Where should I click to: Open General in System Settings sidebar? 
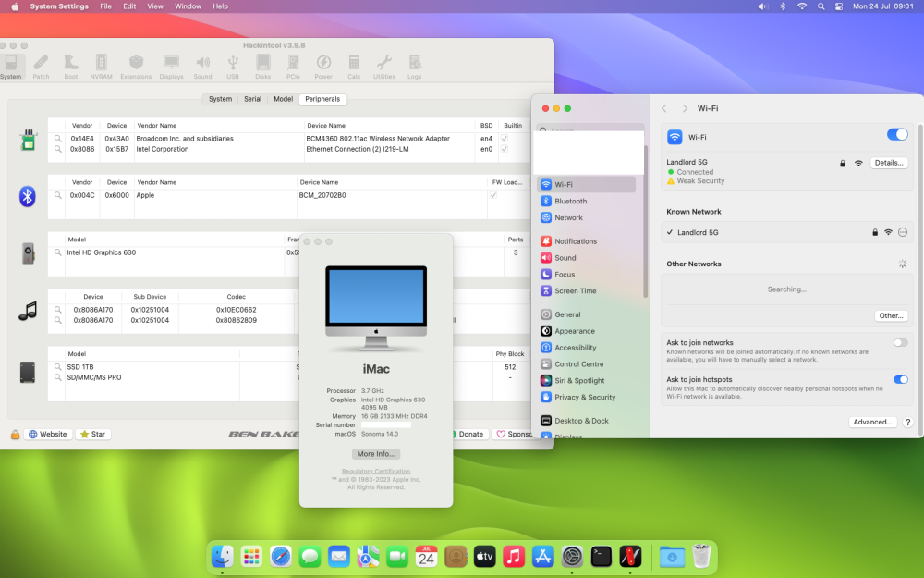(587, 314)
